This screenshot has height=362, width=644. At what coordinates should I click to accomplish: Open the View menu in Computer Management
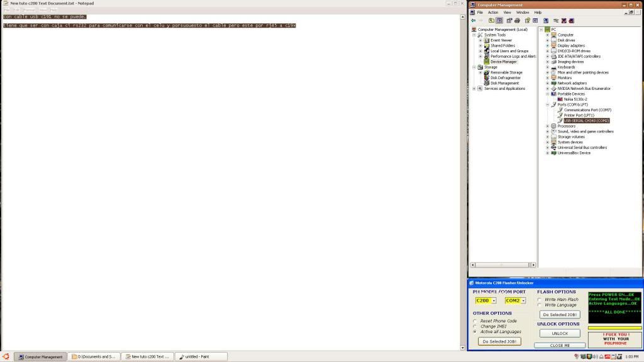(507, 13)
